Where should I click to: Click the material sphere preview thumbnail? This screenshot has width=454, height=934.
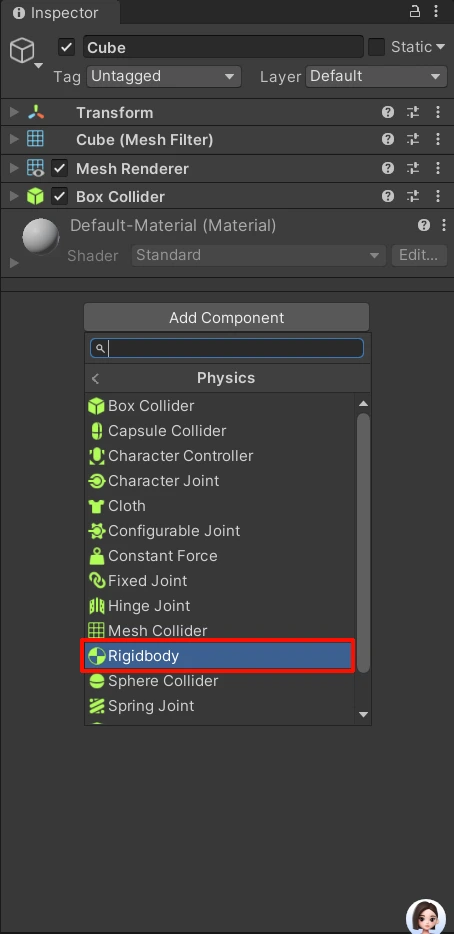point(41,236)
